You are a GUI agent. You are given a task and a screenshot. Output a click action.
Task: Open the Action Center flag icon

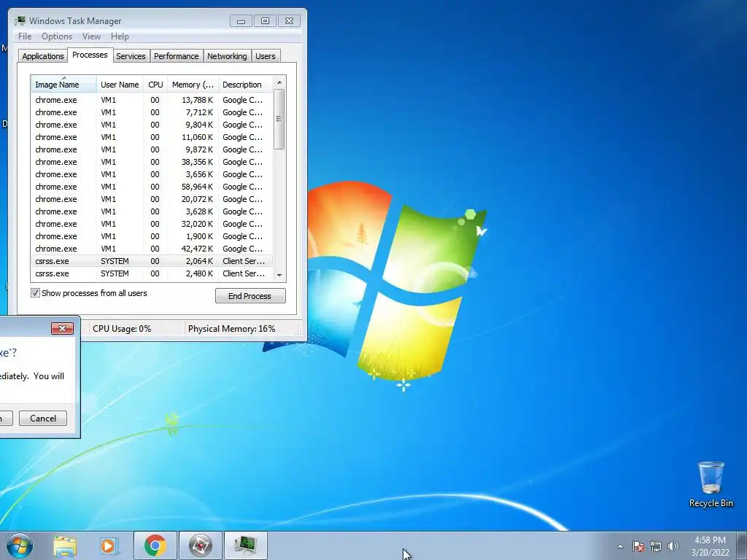pos(638,546)
